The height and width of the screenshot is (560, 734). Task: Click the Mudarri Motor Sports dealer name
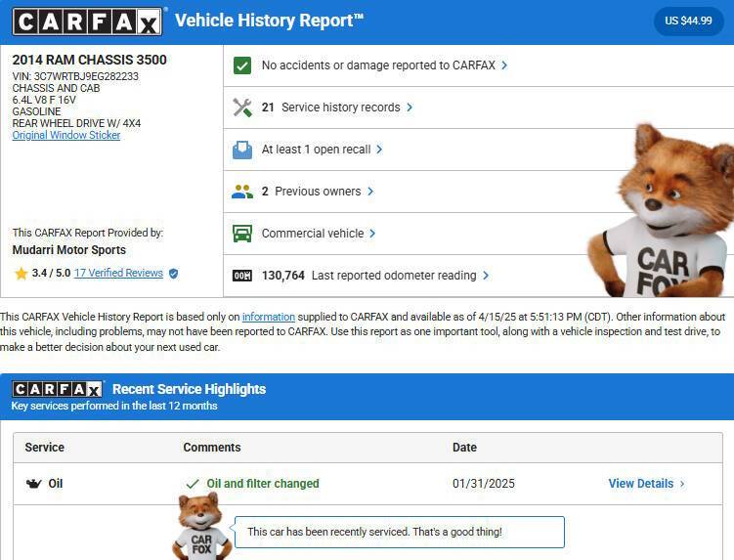click(69, 250)
